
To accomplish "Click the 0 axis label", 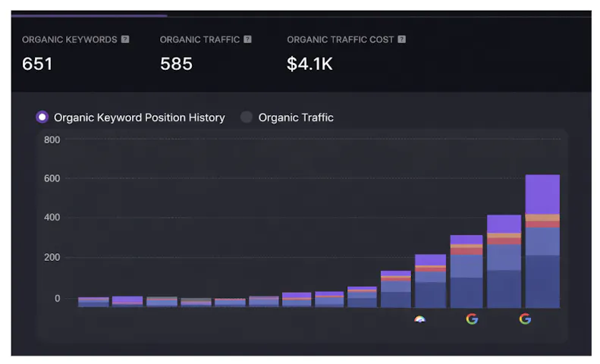I will (x=57, y=298).
